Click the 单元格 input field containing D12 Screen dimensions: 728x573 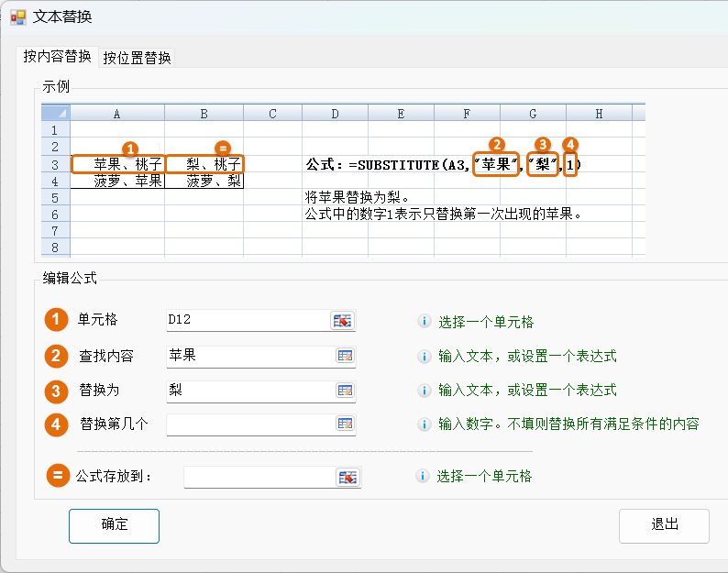point(246,320)
